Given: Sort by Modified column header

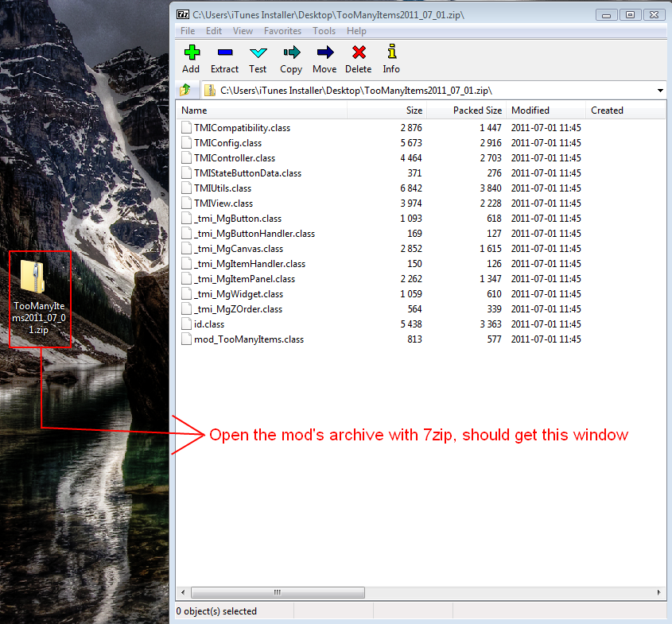Looking at the screenshot, I should click(x=546, y=110).
